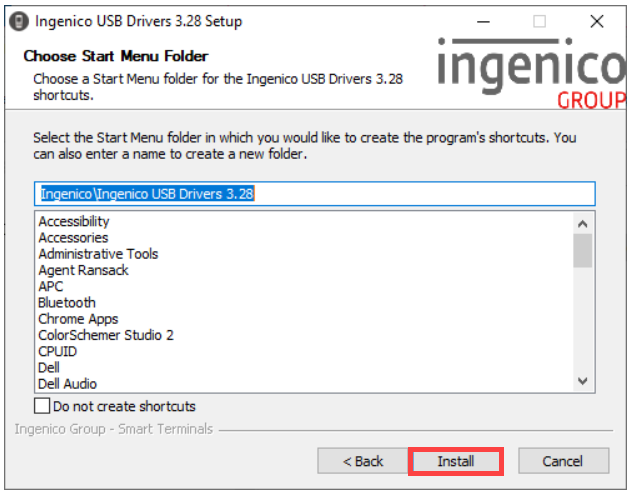Click the Ingenico Group logo

(531, 75)
